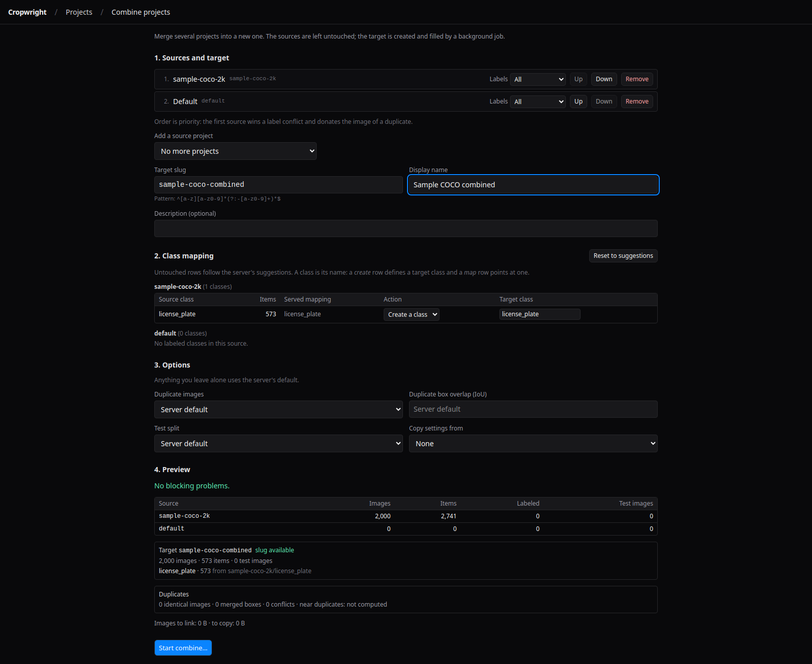
Task: Click the 'slug available' status text
Action: point(275,550)
